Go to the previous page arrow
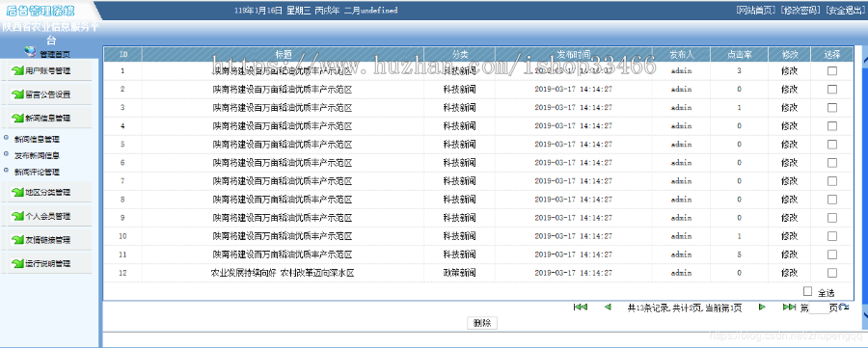 [608, 308]
